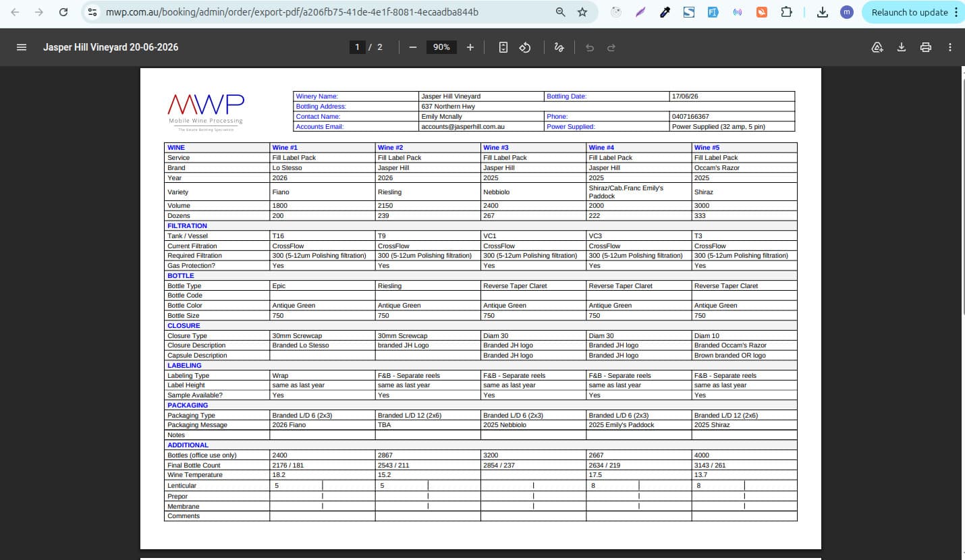
Task: Open the purple feather extension
Action: (x=640, y=12)
